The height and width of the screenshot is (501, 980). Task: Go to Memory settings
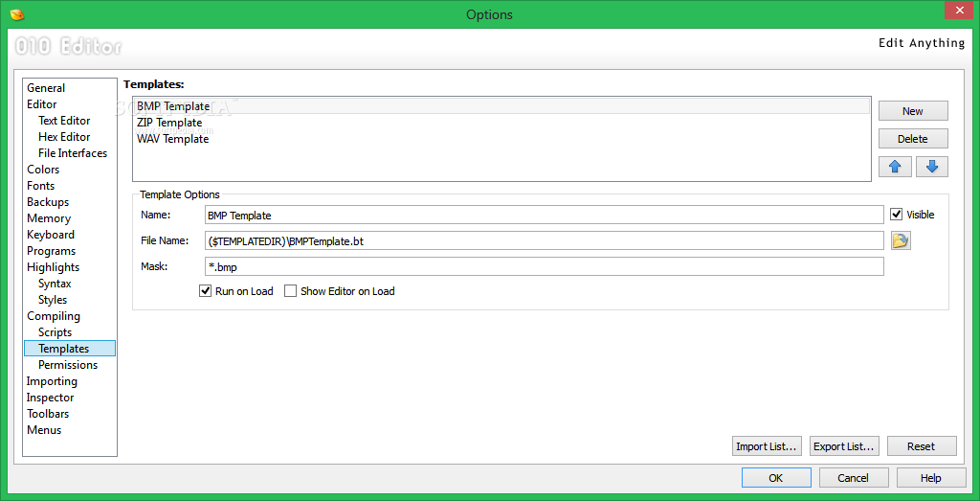(x=49, y=218)
